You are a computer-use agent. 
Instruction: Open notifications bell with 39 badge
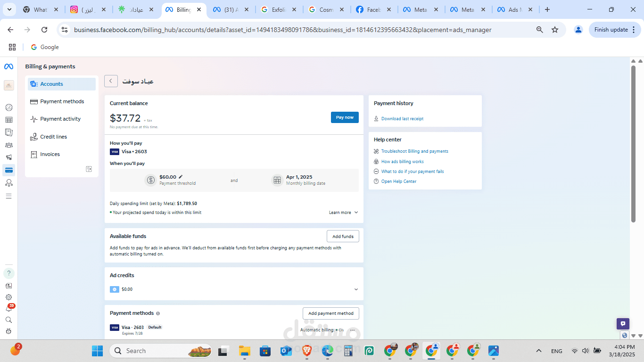pyautogui.click(x=9, y=308)
